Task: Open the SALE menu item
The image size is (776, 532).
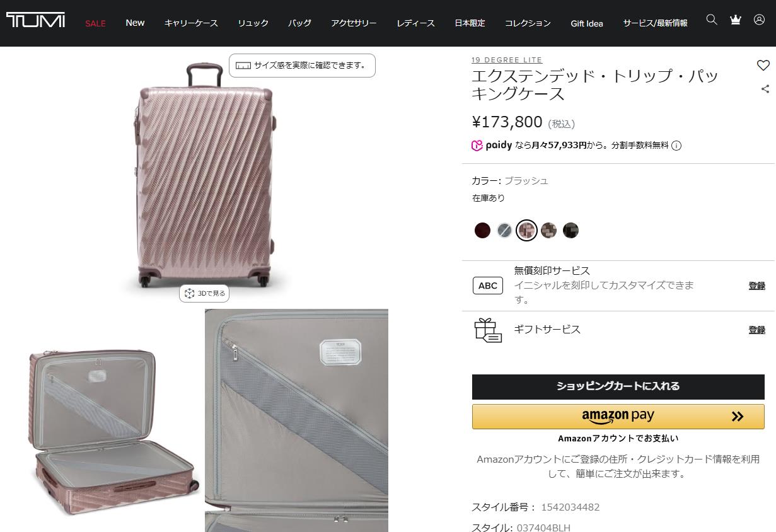Action: click(95, 23)
